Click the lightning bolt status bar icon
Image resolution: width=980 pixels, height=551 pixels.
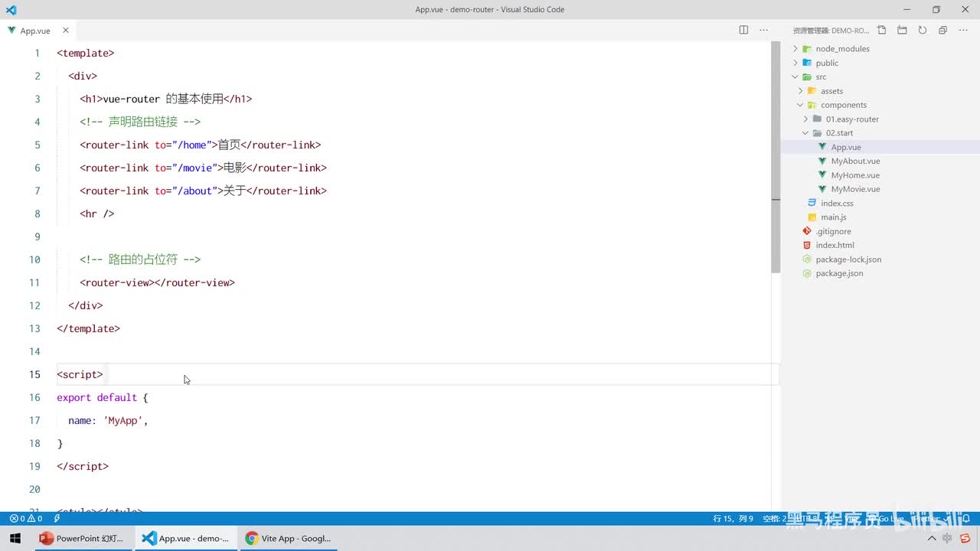57,519
